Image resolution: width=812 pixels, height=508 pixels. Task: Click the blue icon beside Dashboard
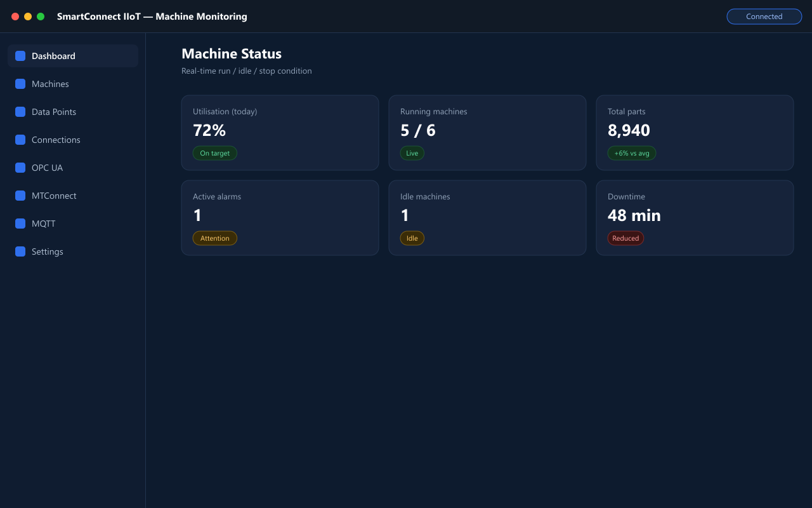click(20, 56)
